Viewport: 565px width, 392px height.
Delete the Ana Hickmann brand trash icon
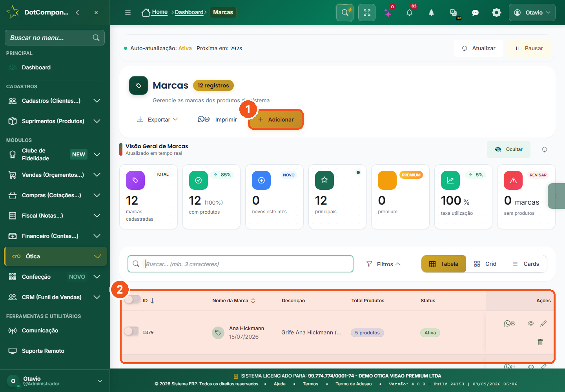coord(540,342)
